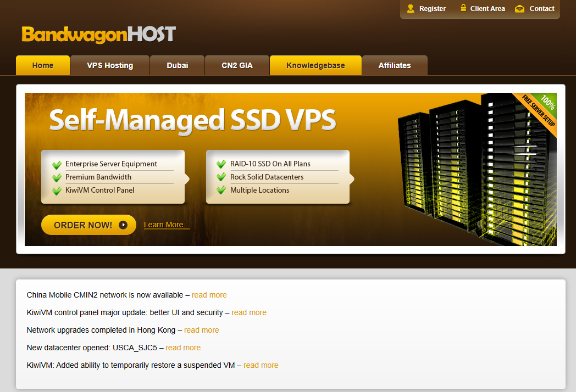
Task: Click the KiwiVM Control Panel text
Action: [x=99, y=190]
